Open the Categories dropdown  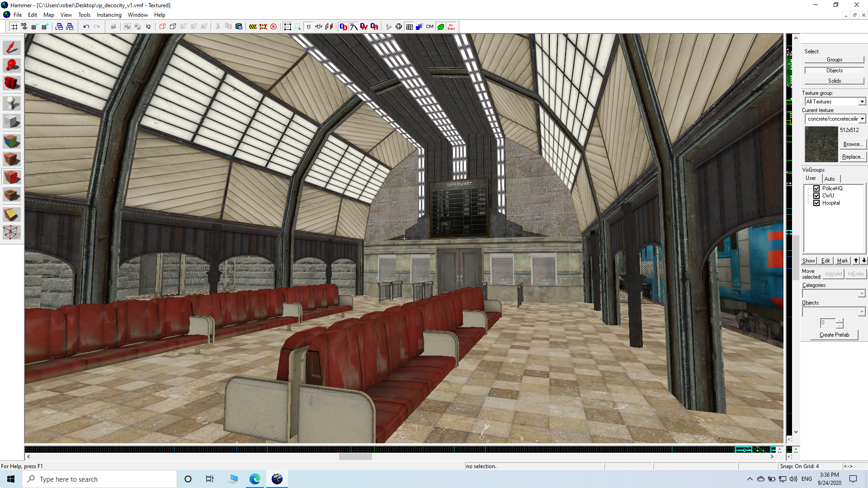(x=862, y=294)
